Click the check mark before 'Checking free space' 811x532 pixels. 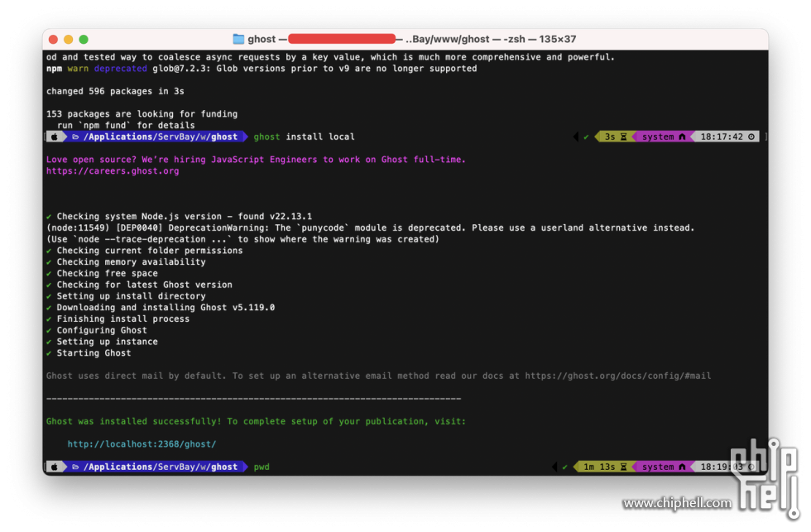(x=49, y=274)
